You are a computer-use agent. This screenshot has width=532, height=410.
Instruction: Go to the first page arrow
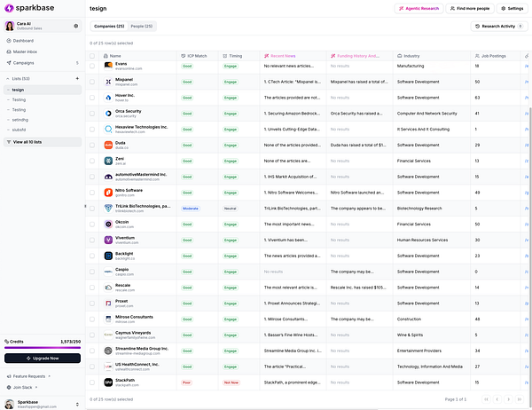pyautogui.click(x=486, y=399)
